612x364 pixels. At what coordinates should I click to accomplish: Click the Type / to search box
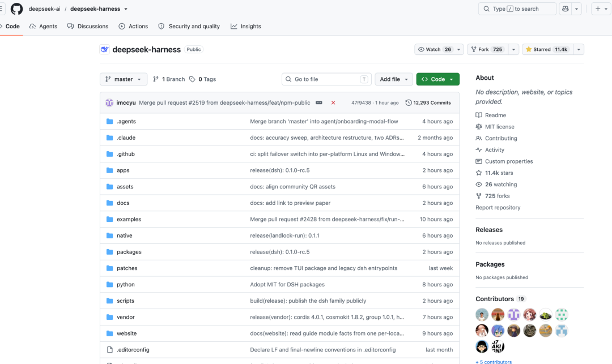[517, 8]
